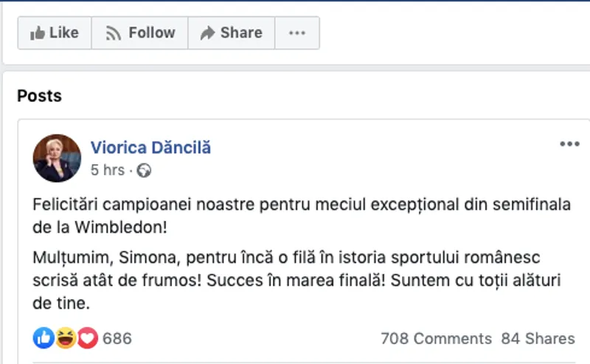This screenshot has width=590, height=364.
Task: Click the blue Like reaction icon
Action: click(x=44, y=338)
